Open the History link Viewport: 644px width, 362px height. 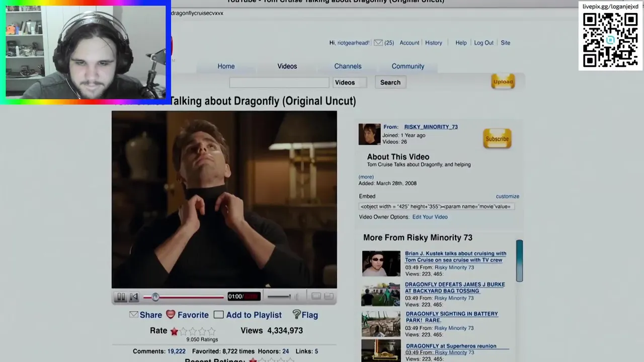pyautogui.click(x=433, y=43)
